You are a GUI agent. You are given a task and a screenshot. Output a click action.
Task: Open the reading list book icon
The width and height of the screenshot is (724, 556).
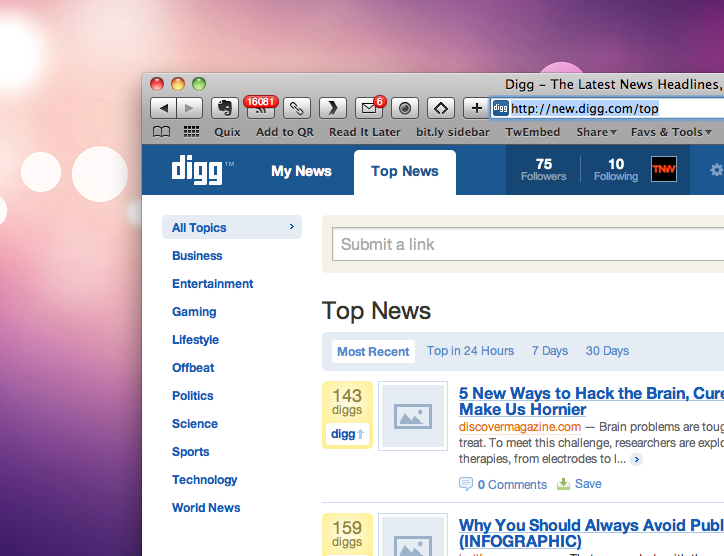click(x=162, y=132)
